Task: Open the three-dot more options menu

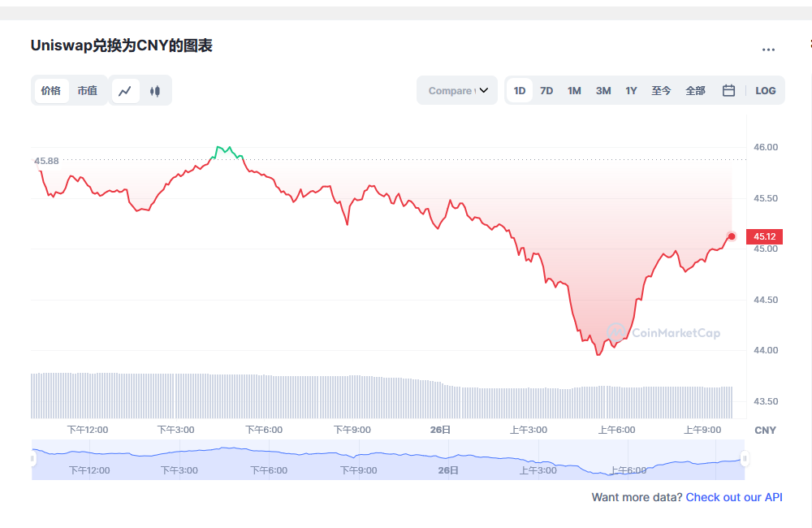Action: [768, 50]
